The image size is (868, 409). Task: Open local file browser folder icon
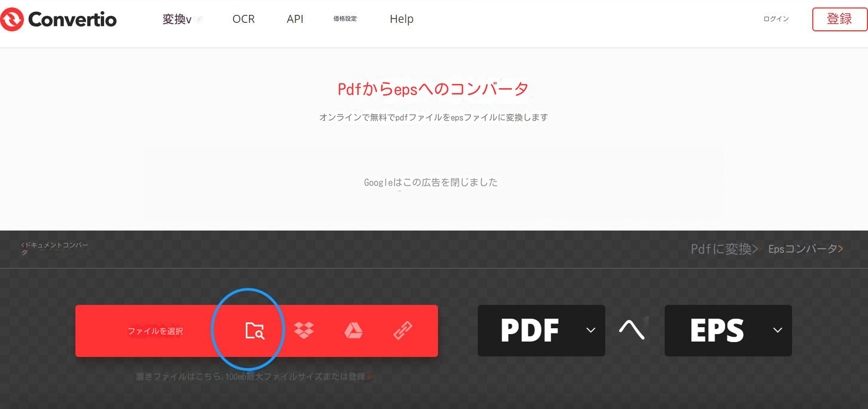pyautogui.click(x=255, y=330)
